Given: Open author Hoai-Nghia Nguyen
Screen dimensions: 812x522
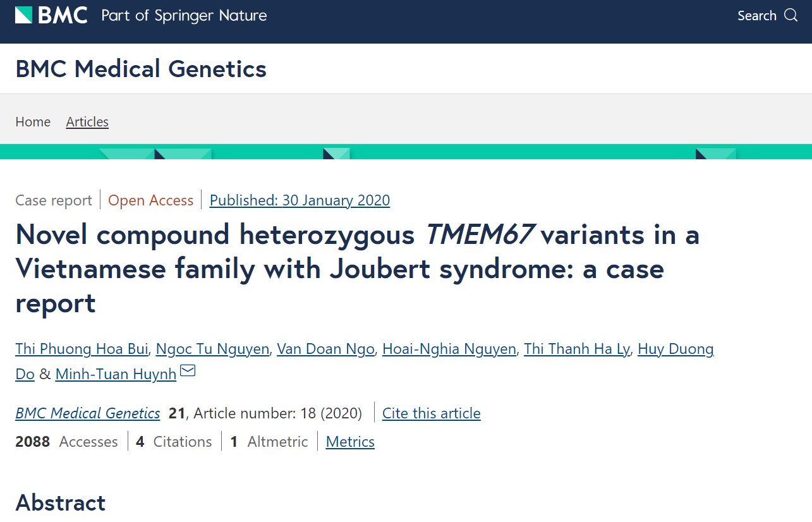Looking at the screenshot, I should click(449, 349).
